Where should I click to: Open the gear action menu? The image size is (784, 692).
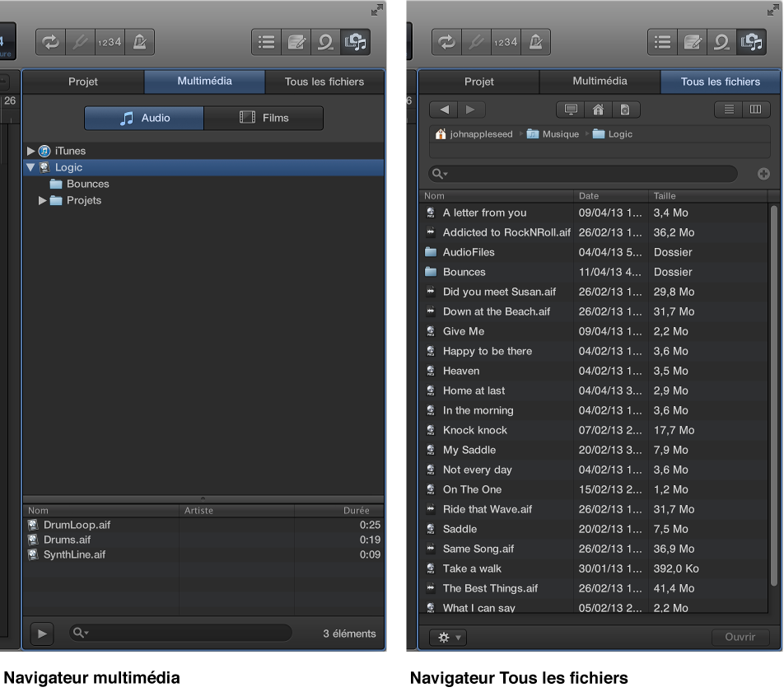tap(448, 638)
